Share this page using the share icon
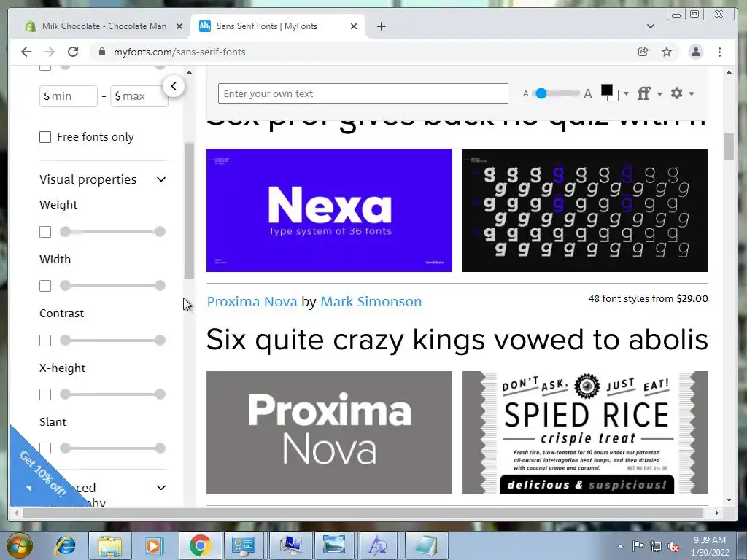Screen dimensions: 747x560 tap(643, 52)
